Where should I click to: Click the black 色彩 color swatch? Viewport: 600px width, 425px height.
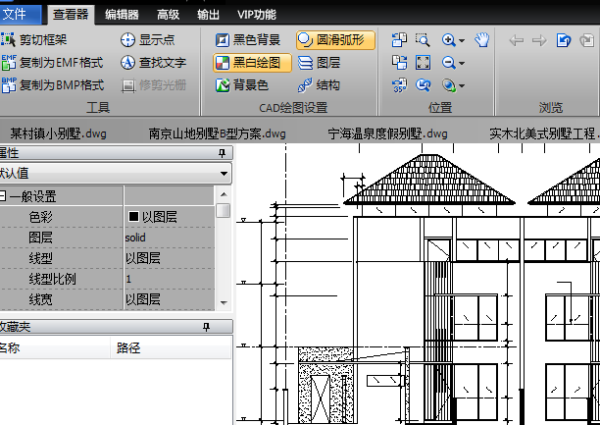click(134, 217)
